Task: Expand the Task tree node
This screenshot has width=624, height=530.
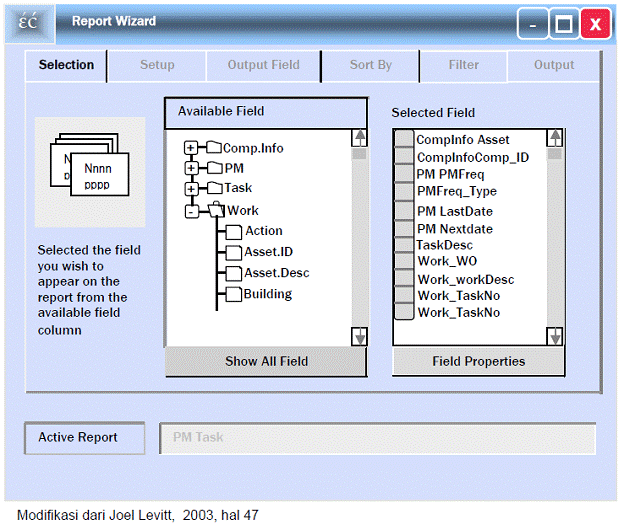Action: pos(191,189)
